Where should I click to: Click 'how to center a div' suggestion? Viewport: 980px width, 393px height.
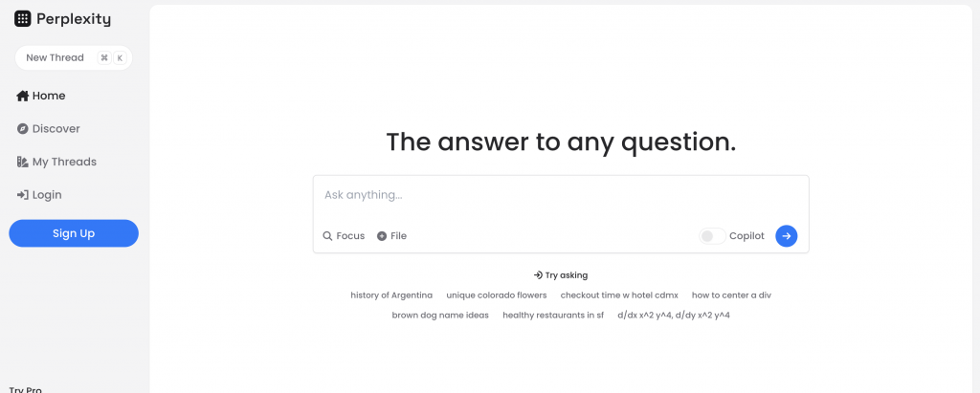point(731,295)
